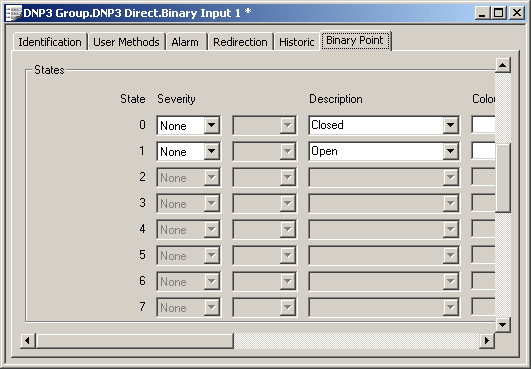
Task: Open the User Methods tab
Action: [126, 42]
